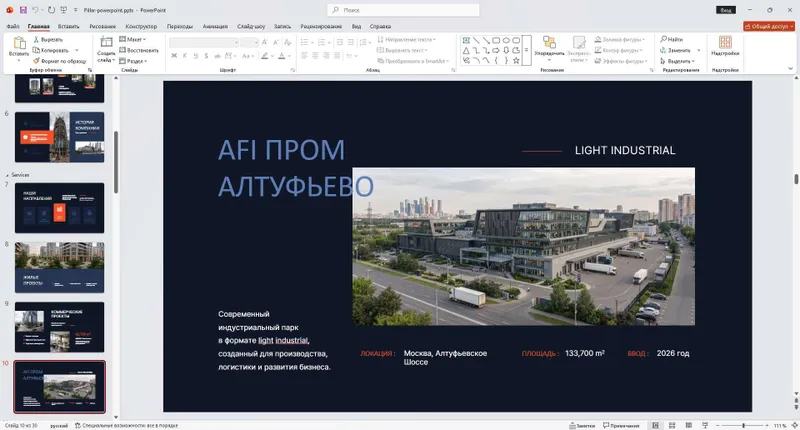Viewport: 800px width, 430px height.
Task: Click the Redo icon in quick access
Action: [51, 10]
